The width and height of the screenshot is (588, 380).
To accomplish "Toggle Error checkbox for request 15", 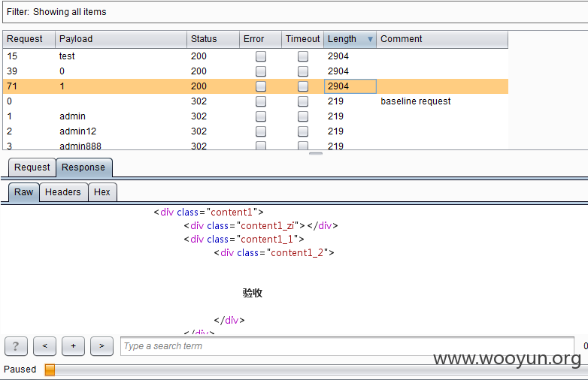I will tap(261, 56).
